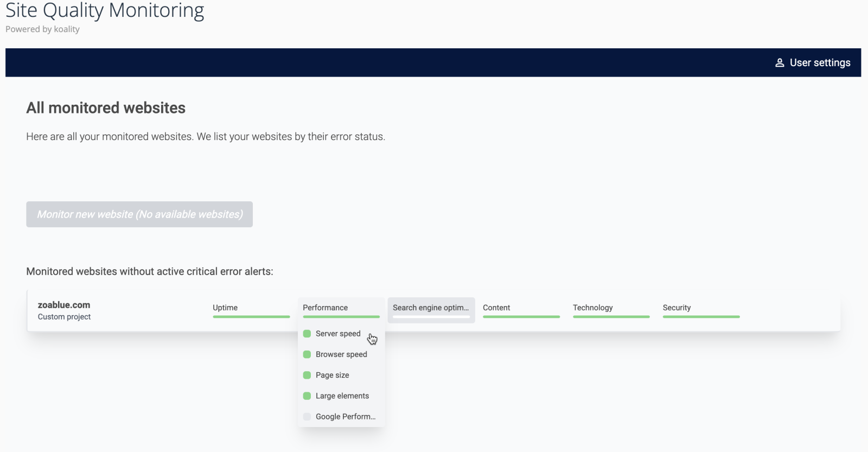Click green status dot beside Browser speed

(307, 354)
